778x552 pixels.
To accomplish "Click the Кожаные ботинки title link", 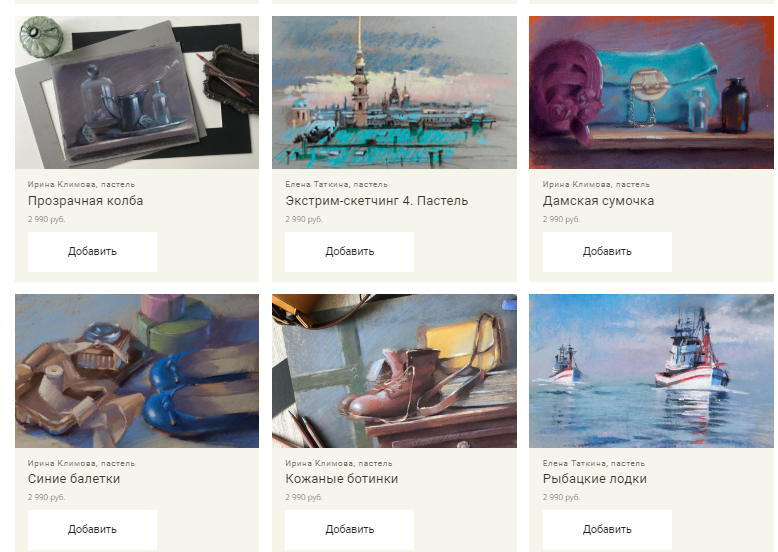I will tap(341, 479).
